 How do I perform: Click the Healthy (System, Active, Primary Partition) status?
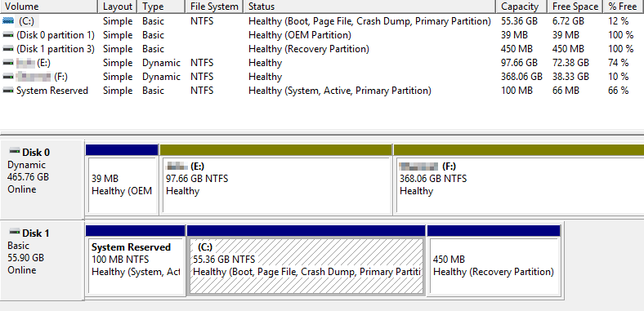(340, 91)
